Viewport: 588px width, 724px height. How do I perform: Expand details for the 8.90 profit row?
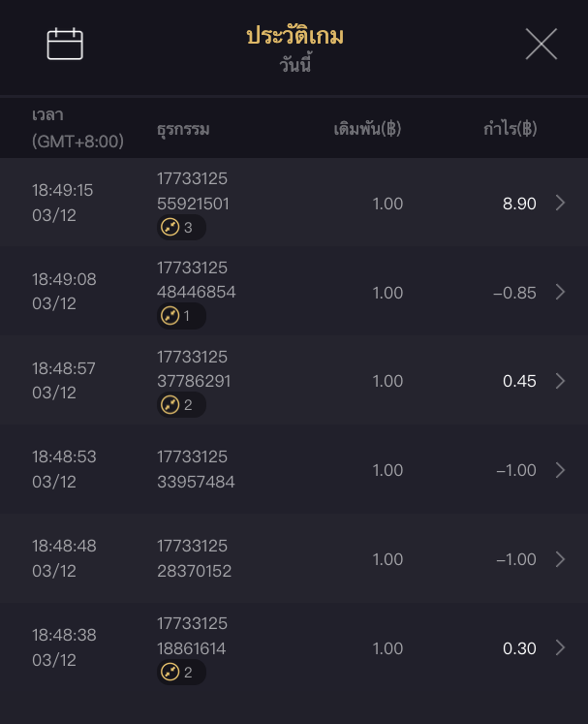pos(560,203)
